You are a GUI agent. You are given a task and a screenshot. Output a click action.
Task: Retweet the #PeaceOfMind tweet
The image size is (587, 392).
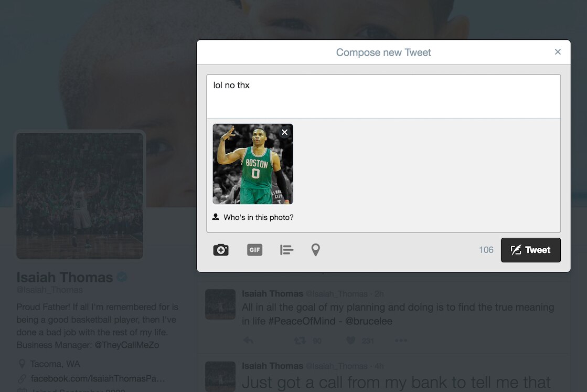(300, 341)
